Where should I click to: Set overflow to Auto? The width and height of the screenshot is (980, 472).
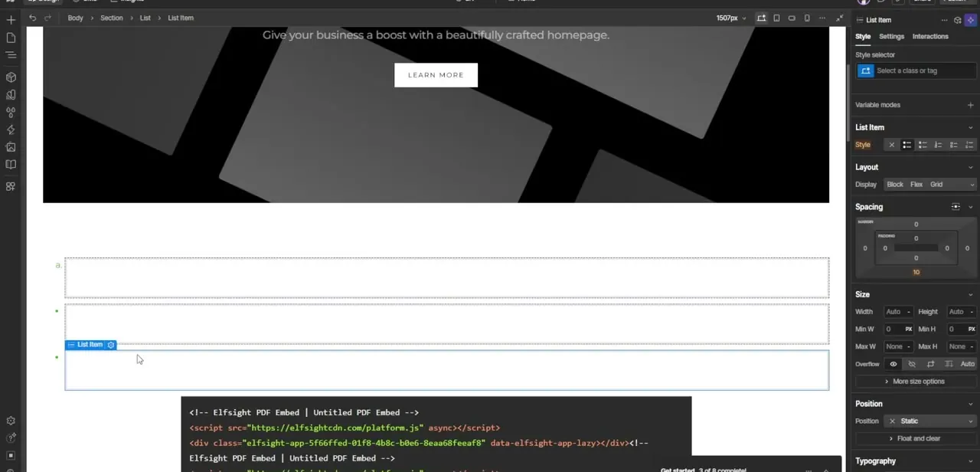click(x=968, y=364)
